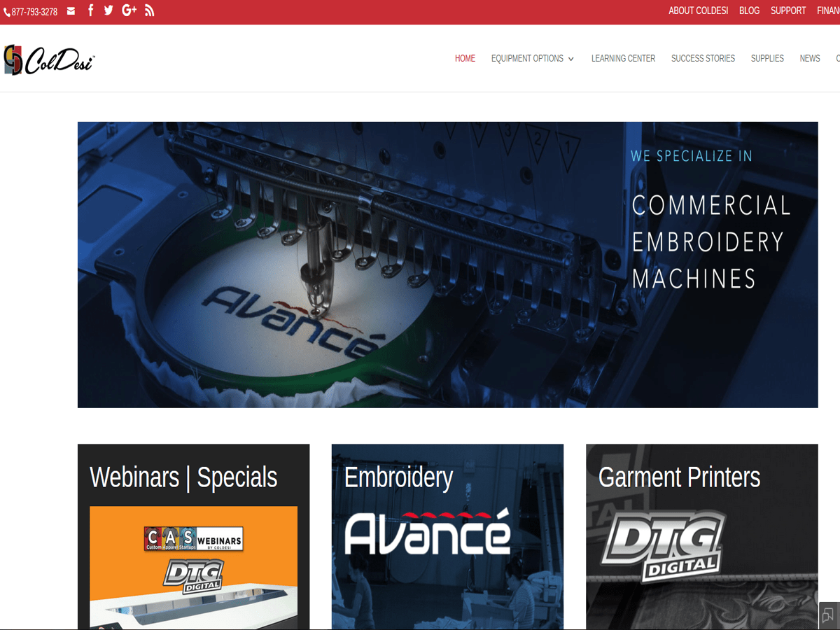Click the email envelope icon

click(x=71, y=11)
